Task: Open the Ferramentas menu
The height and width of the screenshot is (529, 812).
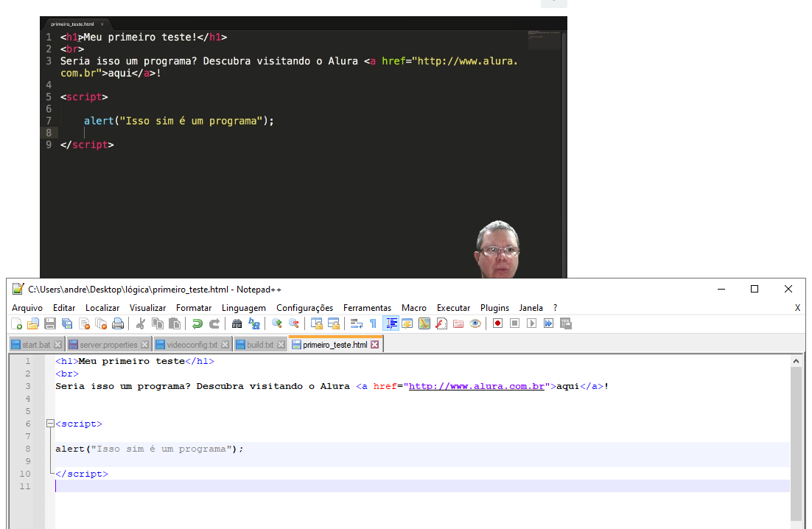Action: 367,308
